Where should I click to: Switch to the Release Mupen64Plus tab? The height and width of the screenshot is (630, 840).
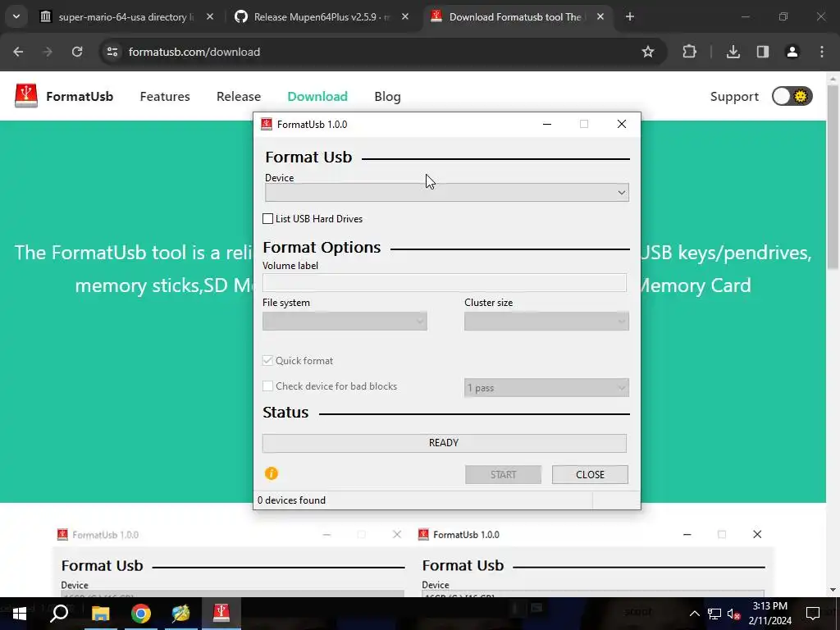pyautogui.click(x=322, y=16)
